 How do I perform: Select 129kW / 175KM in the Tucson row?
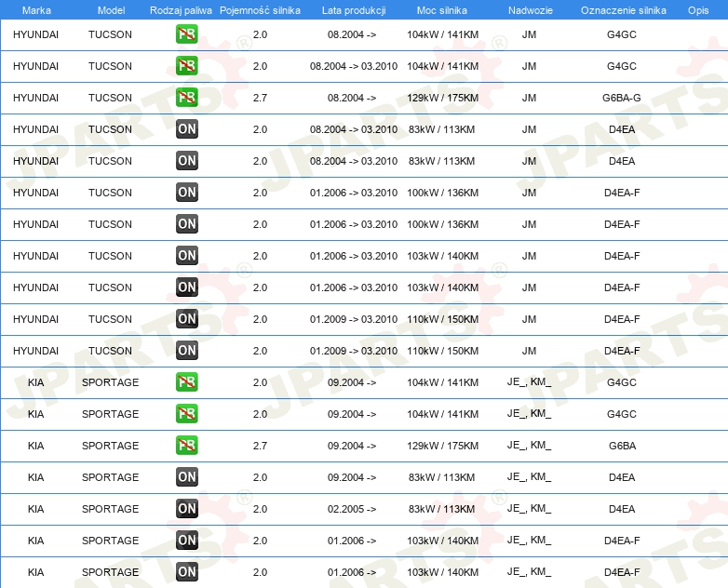pyautogui.click(x=442, y=98)
